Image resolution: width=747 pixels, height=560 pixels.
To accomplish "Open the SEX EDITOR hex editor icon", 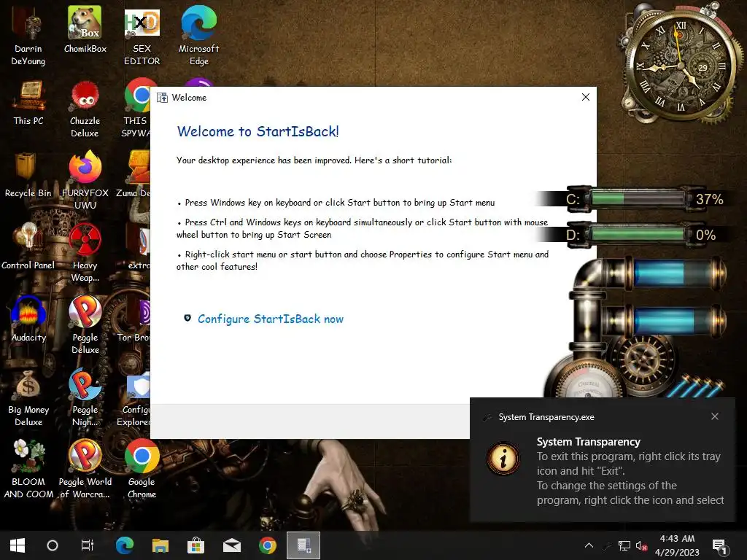I will 142,36.
